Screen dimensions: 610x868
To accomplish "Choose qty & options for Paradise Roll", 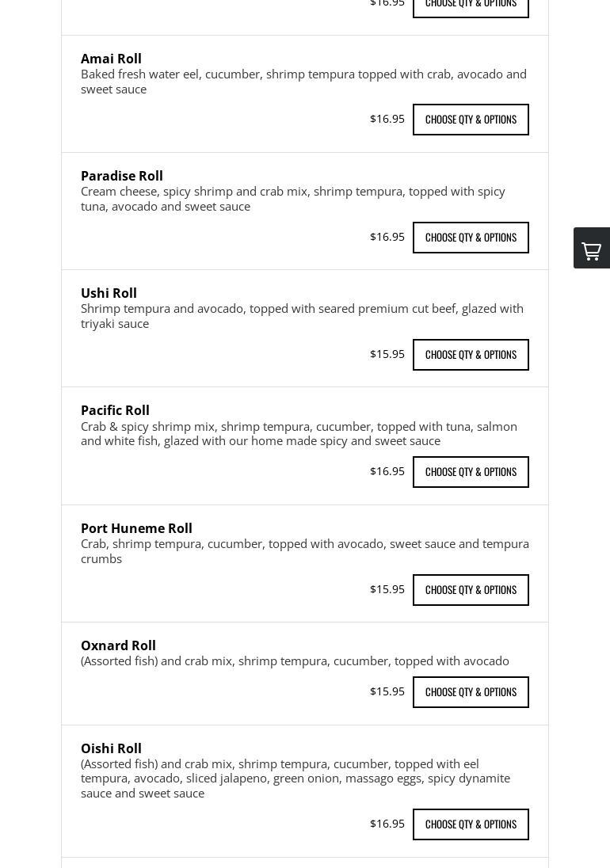I will click(x=471, y=238).
